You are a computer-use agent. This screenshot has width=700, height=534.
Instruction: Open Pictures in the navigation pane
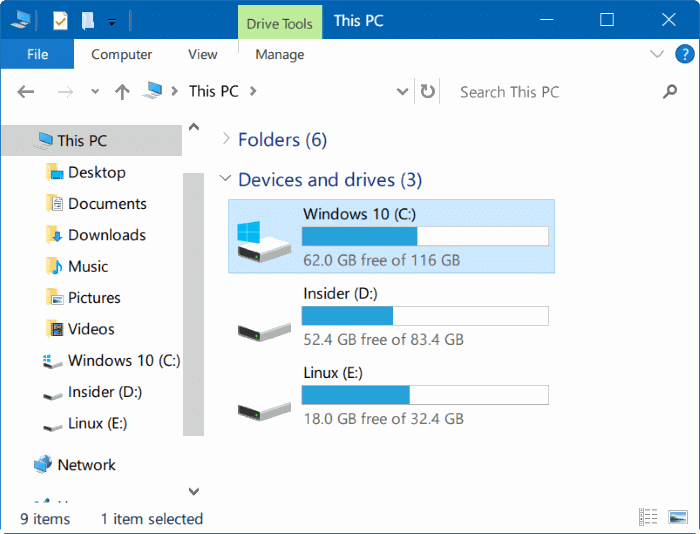click(94, 298)
